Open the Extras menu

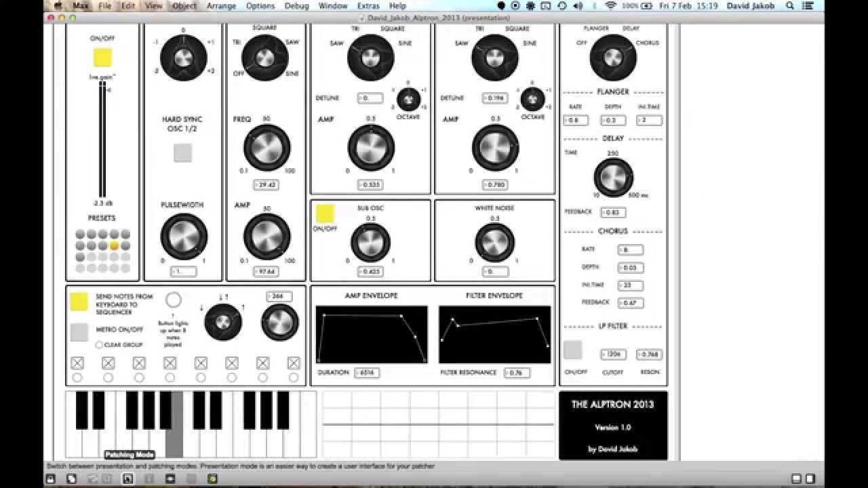368,5
